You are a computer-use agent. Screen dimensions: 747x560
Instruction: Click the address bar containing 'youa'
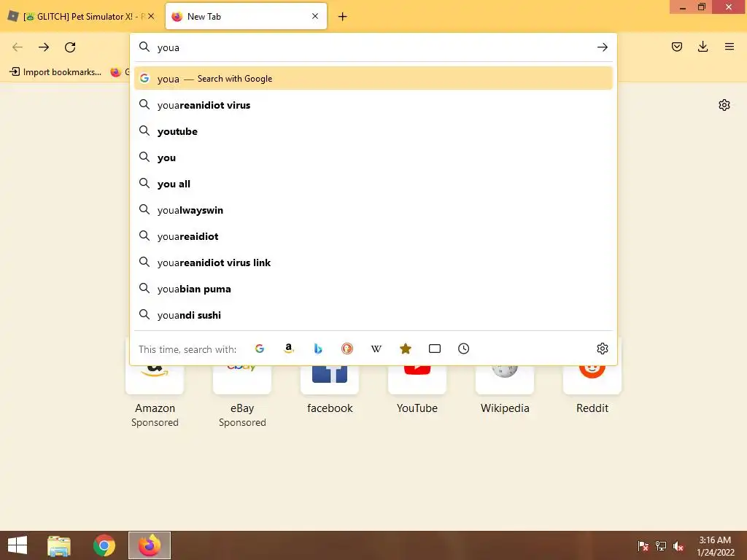(373, 47)
